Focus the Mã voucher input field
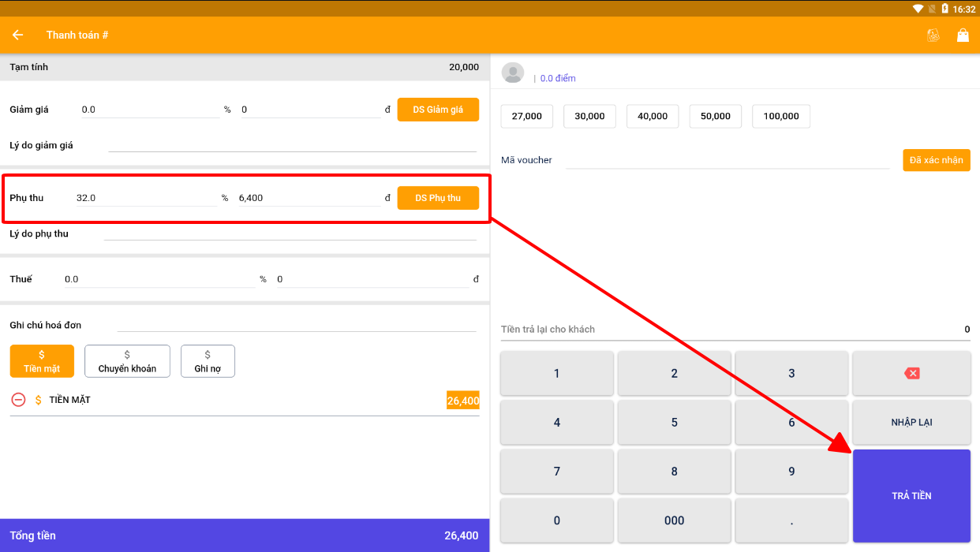 (x=726, y=160)
